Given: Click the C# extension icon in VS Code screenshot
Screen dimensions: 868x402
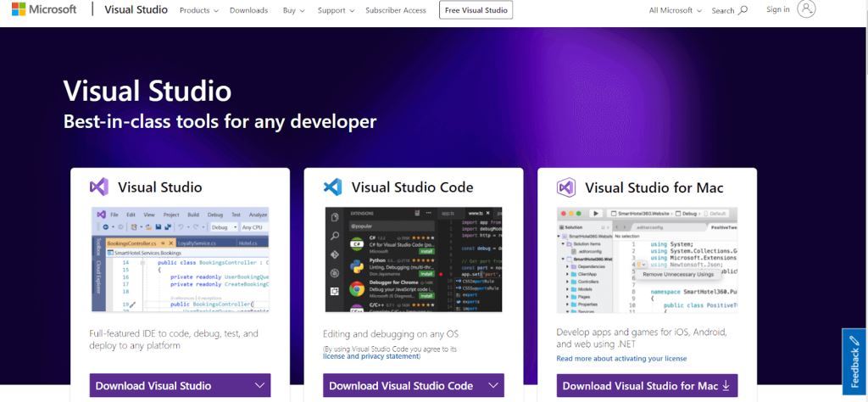Looking at the screenshot, I should 357,243.
